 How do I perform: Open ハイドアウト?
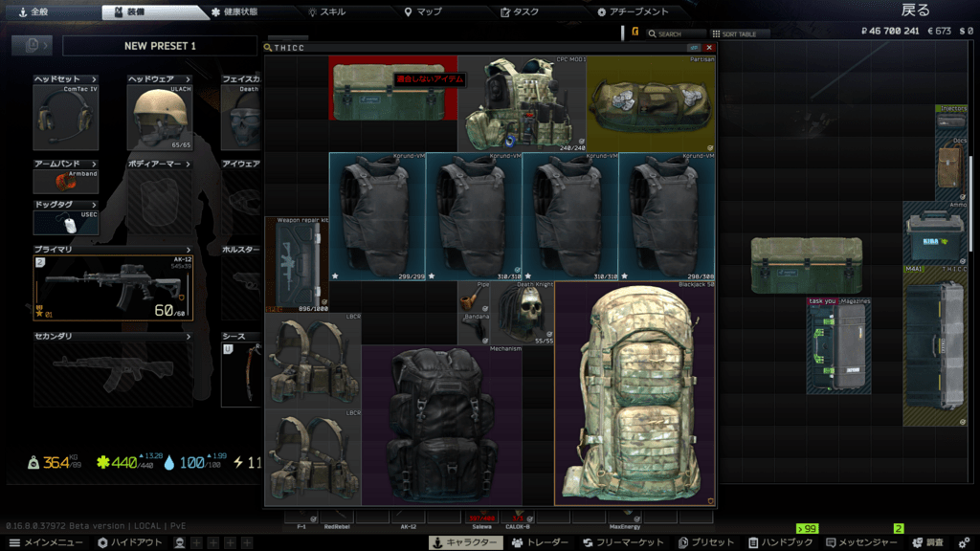click(x=129, y=542)
